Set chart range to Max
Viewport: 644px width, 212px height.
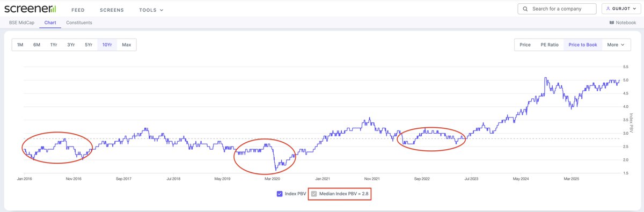click(x=127, y=45)
